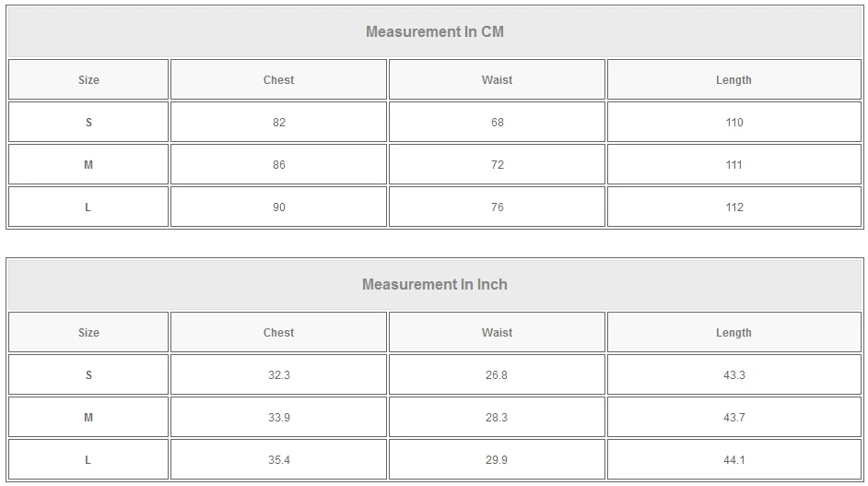Select the Chest header in CM table
This screenshot has width=868, height=486.
coord(278,80)
